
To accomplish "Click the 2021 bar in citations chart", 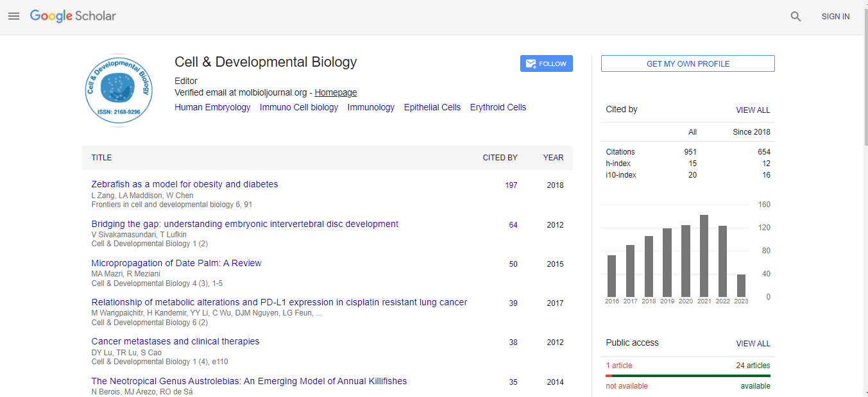I will [704, 255].
